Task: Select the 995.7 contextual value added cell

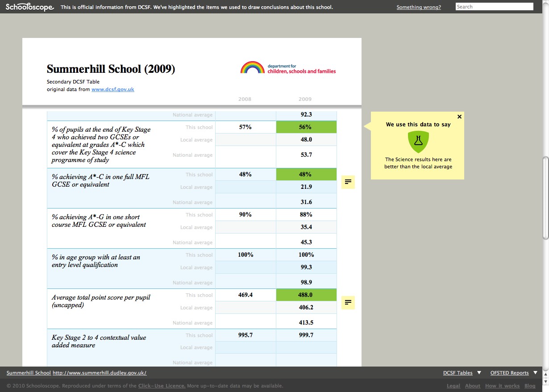Action: tap(245, 335)
